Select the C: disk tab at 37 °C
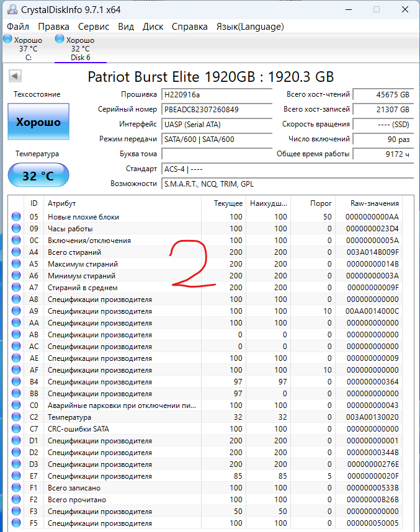 point(28,48)
